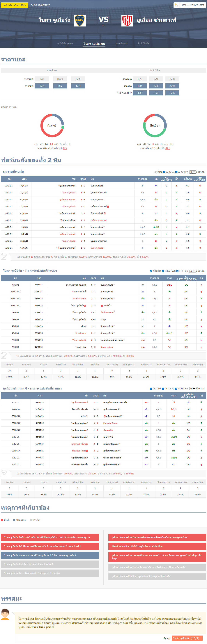Click the เดเฟนซ่า จัสติเซีย team name
Screen dimensions: 207x644
(x=80, y=465)
